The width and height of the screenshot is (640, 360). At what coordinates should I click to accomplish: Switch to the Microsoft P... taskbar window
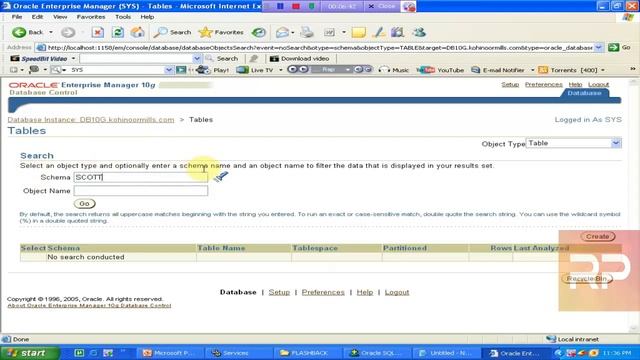coord(169,353)
